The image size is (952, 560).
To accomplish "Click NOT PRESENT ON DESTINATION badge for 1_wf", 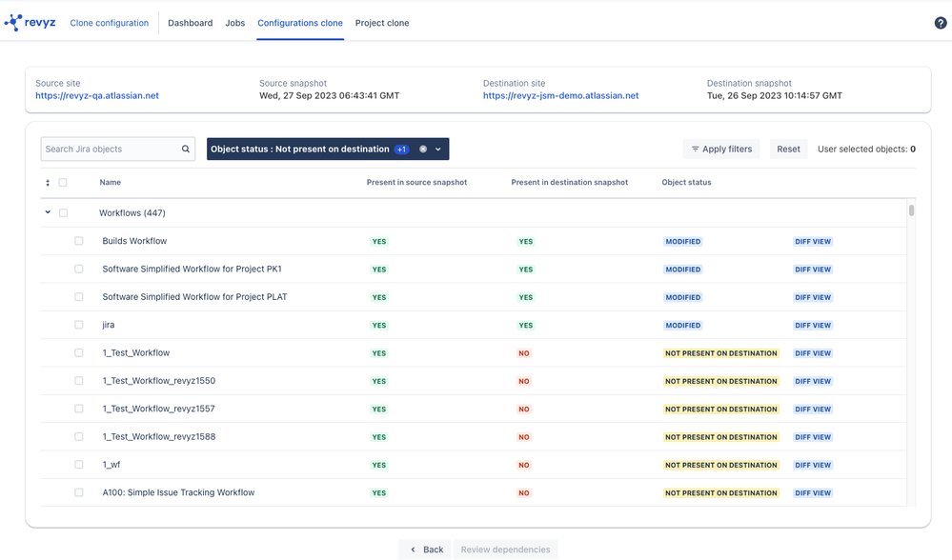I will [720, 465].
